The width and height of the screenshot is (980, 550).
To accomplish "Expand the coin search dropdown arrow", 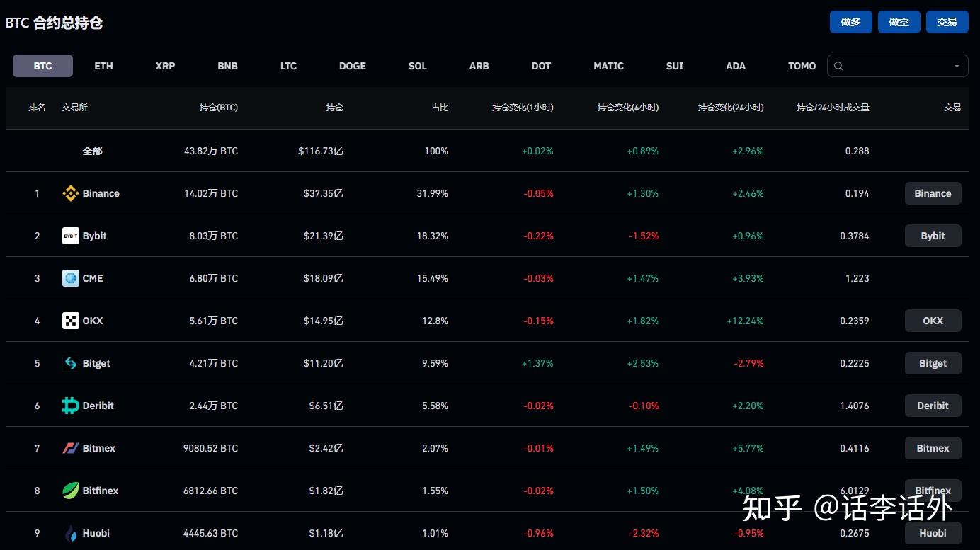I will [x=957, y=67].
